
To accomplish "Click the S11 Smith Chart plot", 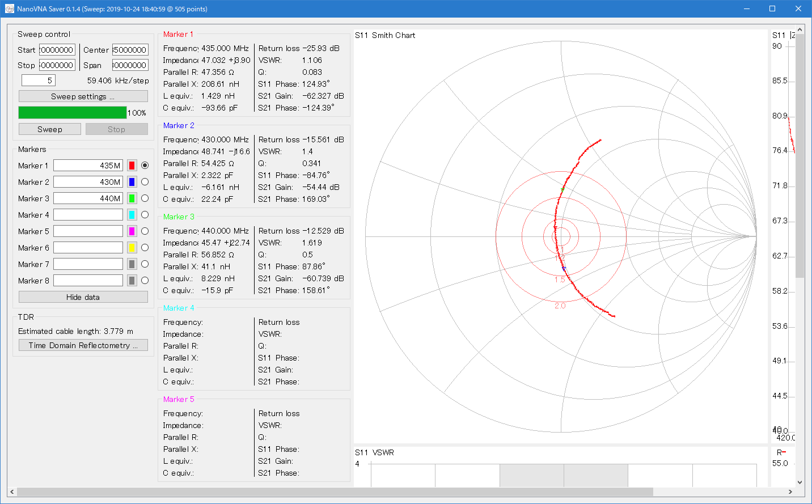I will [561, 236].
